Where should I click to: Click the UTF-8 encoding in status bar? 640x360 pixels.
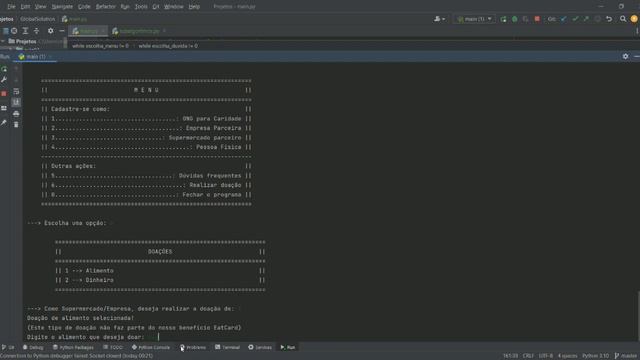[x=546, y=356]
